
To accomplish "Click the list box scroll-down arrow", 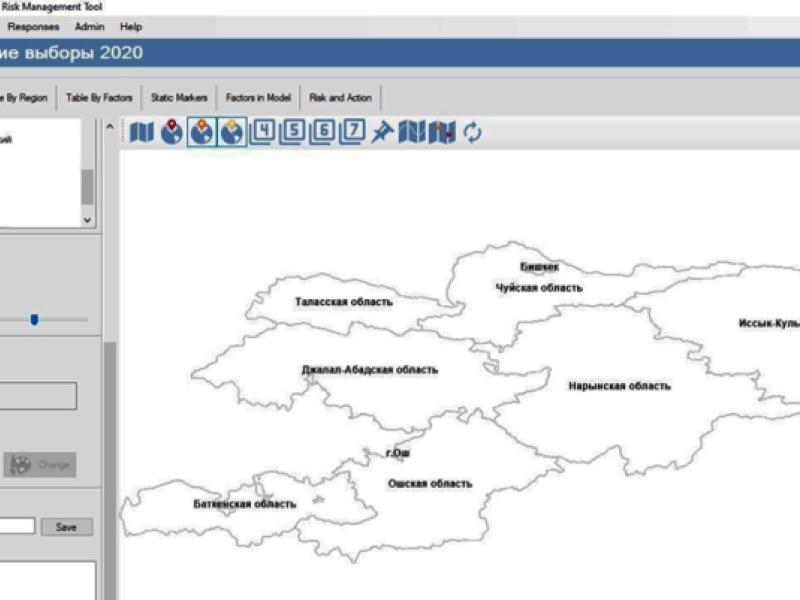I will pyautogui.click(x=87, y=219).
